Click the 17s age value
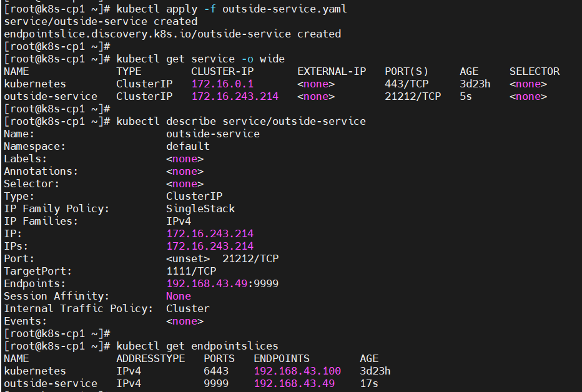The height and width of the screenshot is (392, 582). [369, 383]
